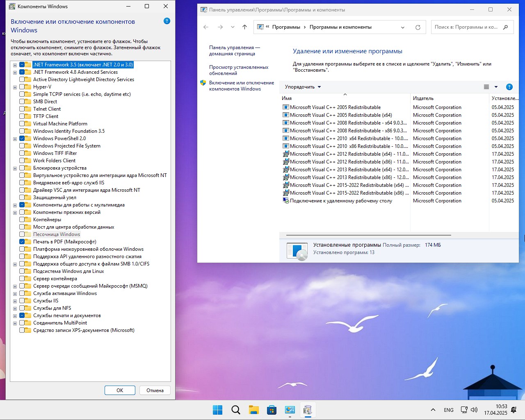Click the Control Panel taskbar icon
The image size is (525, 420).
click(x=290, y=410)
